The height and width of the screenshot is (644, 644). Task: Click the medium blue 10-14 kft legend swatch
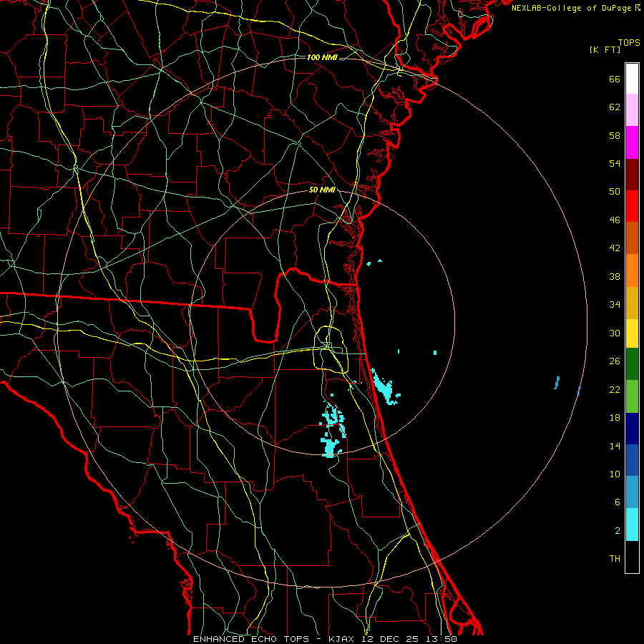click(x=632, y=460)
